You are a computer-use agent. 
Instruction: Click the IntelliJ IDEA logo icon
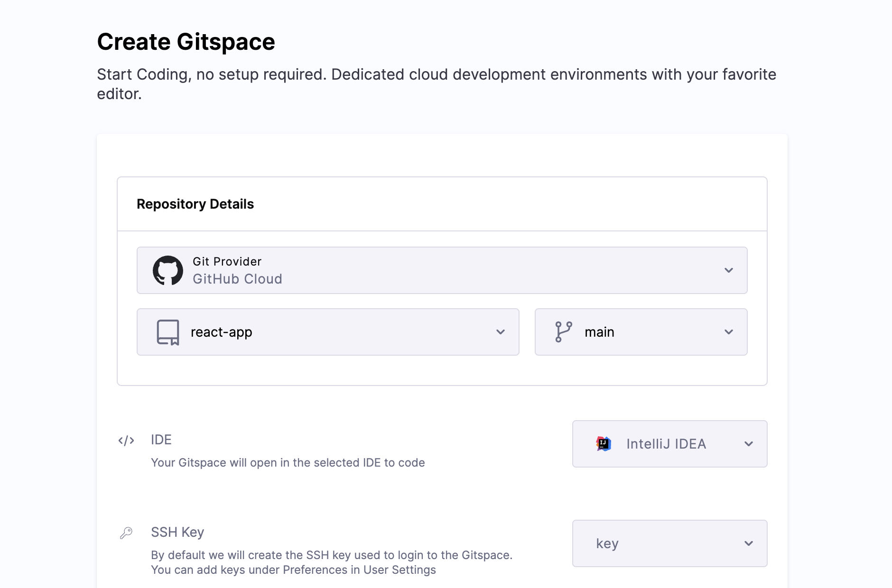tap(603, 444)
